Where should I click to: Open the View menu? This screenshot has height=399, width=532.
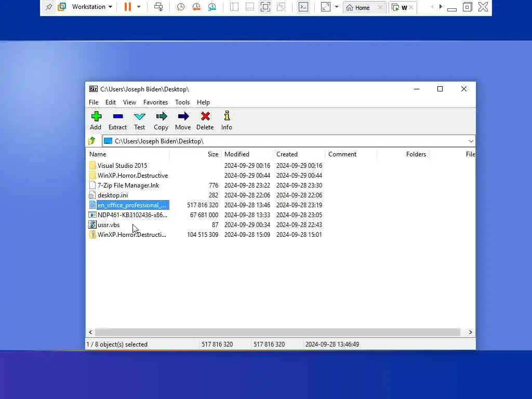129,102
